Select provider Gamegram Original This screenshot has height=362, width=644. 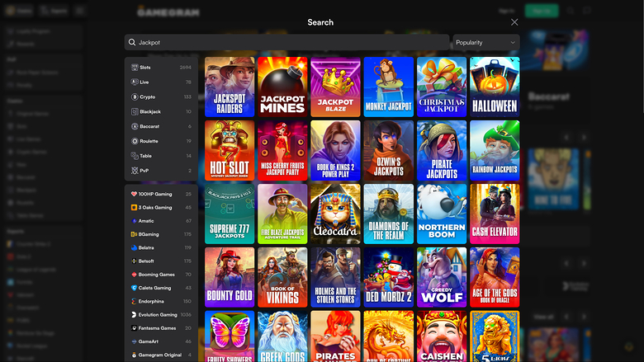tap(161, 355)
